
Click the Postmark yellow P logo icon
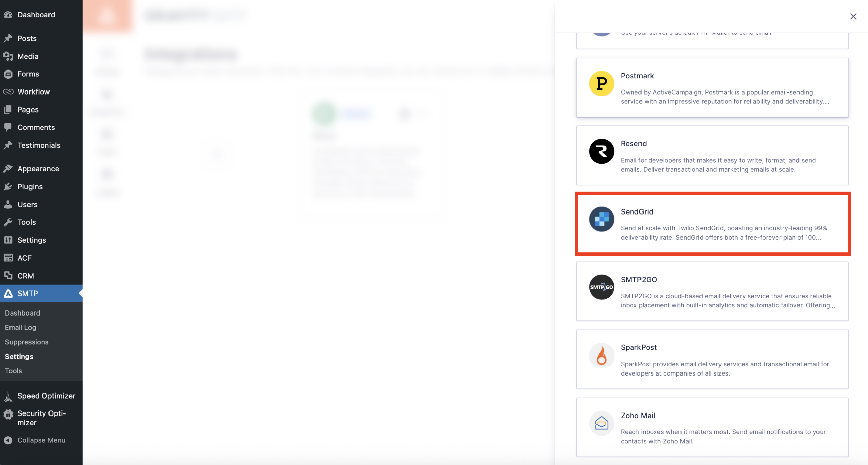coord(601,83)
